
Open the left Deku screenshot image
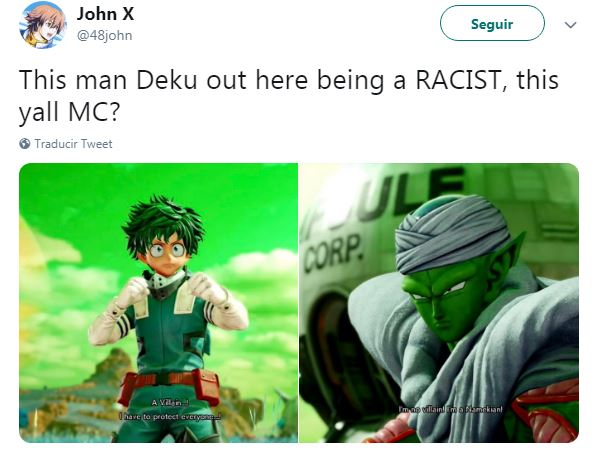[158, 303]
